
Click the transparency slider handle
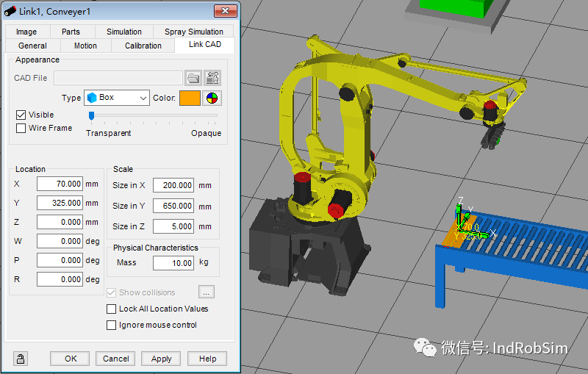(91, 116)
